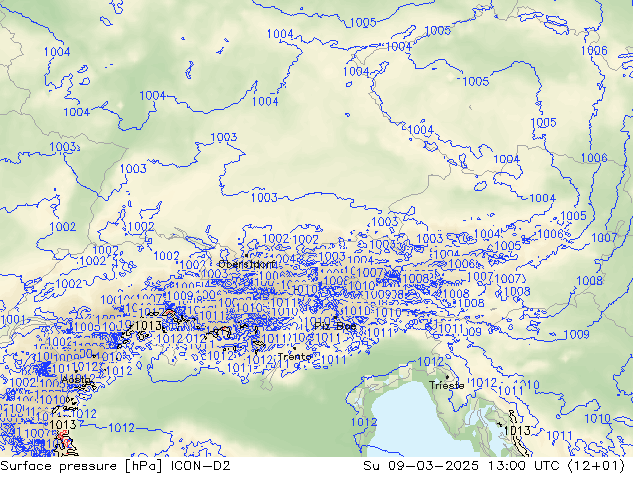634x490 pixels.
Task: Select the Piz Boe location label
Action: click(335, 326)
